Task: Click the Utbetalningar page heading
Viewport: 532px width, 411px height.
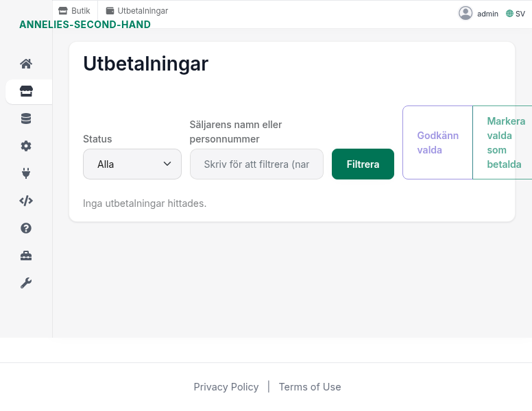Action: click(145, 64)
